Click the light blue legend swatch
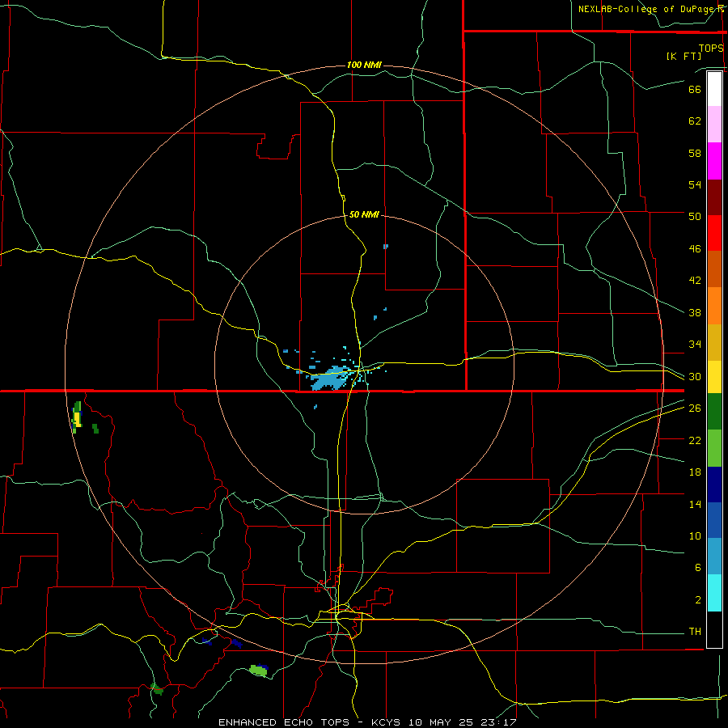The image size is (728, 728). point(714,557)
